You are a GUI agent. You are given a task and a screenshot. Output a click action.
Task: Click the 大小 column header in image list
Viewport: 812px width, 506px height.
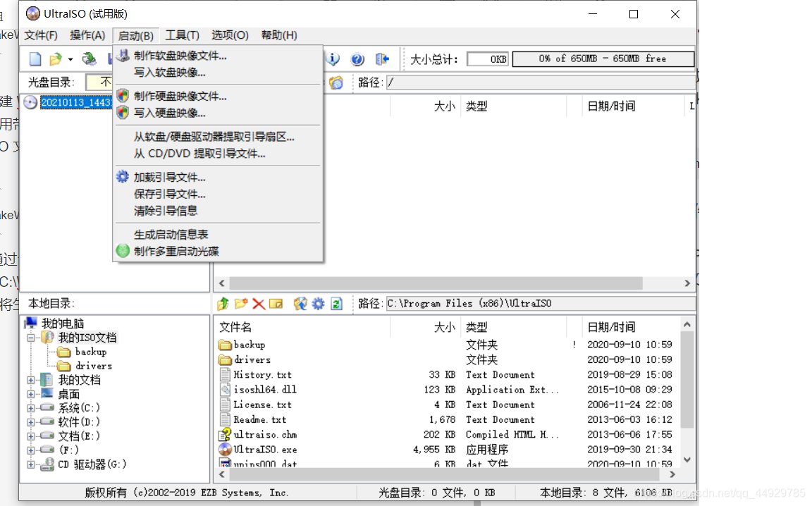[444, 106]
